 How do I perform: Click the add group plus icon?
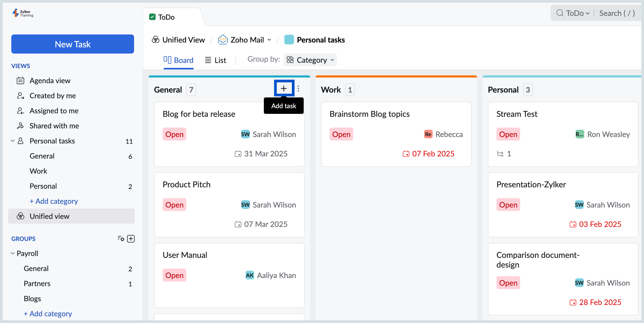[131, 239]
